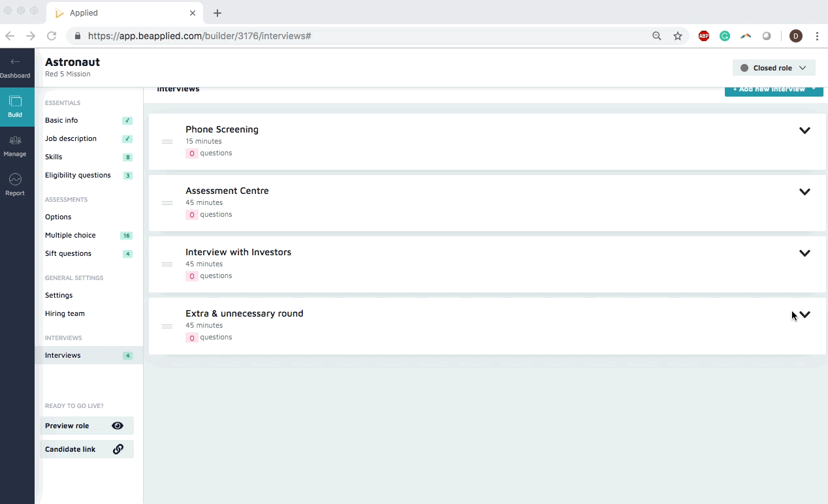Click the Dashboard back arrow
This screenshot has height=504, width=828.
point(15,63)
